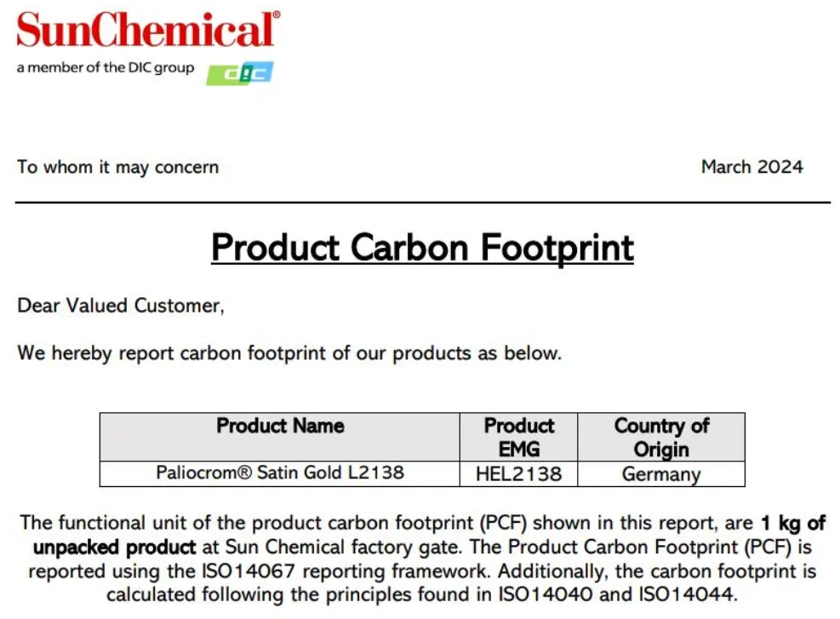840x619 pixels.
Task: Select the 'a member of the DIC group' tagline
Action: pyautogui.click(x=106, y=67)
